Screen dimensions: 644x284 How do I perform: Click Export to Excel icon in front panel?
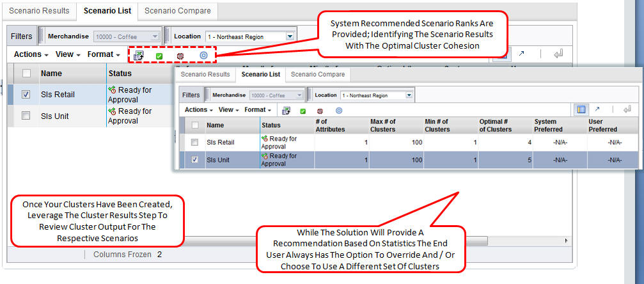pos(286,111)
